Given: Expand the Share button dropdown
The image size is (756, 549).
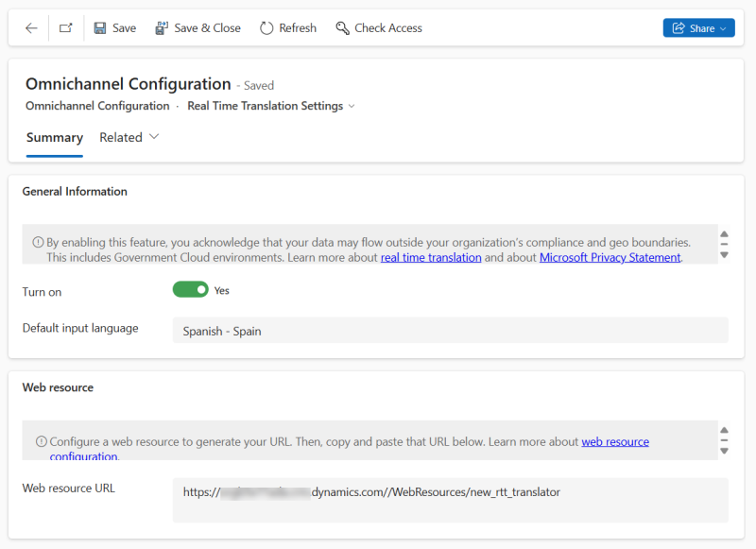Looking at the screenshot, I should (x=721, y=27).
